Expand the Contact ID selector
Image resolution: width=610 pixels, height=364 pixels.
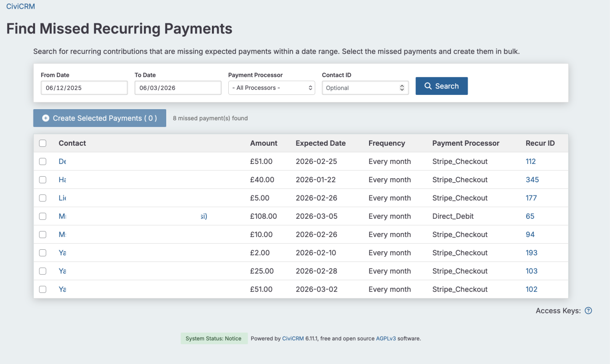pyautogui.click(x=365, y=88)
